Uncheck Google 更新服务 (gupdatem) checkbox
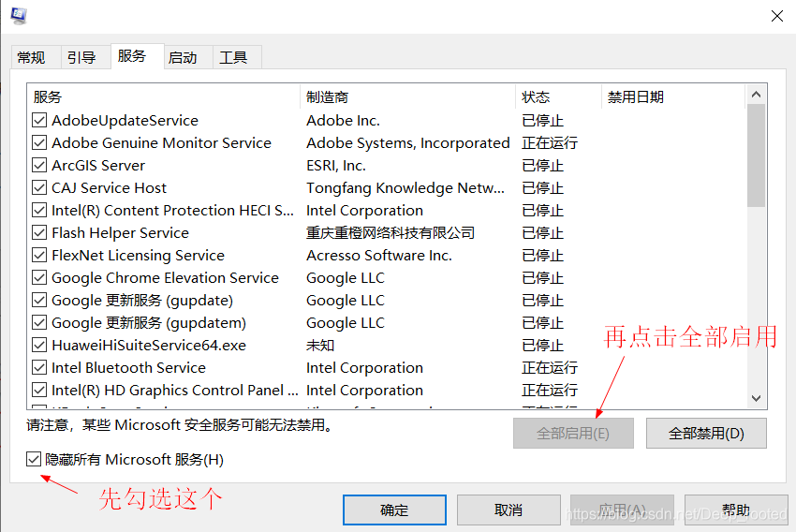The width and height of the screenshot is (796, 532). [x=39, y=322]
